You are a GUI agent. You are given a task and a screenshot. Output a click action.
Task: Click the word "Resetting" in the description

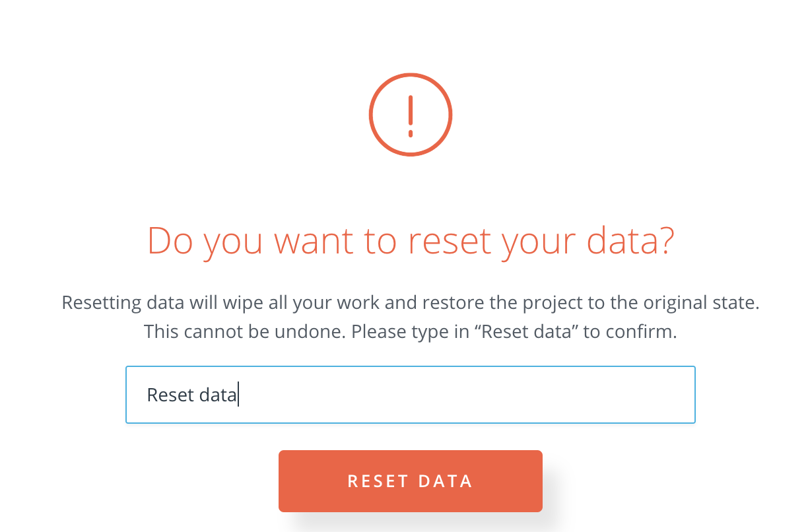click(101, 303)
